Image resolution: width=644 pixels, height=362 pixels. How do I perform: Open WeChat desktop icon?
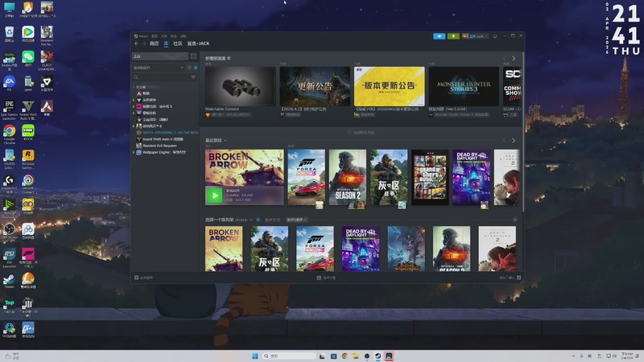pos(28,59)
